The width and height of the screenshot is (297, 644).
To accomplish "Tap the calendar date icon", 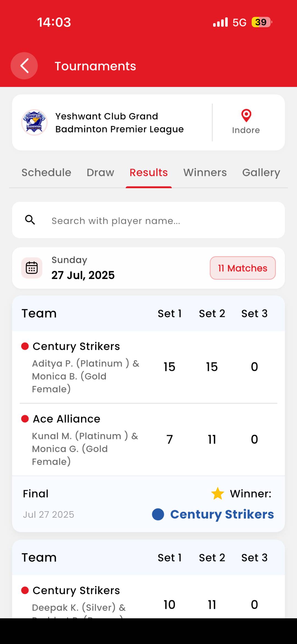I will [x=32, y=268].
